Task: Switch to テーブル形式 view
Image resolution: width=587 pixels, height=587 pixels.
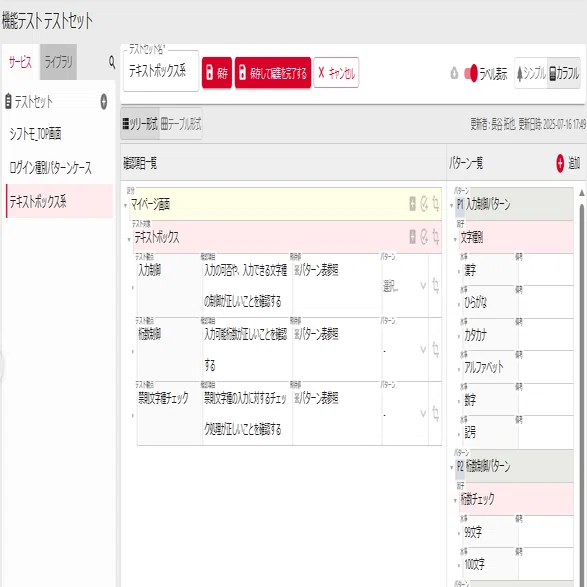Action: coord(181,124)
